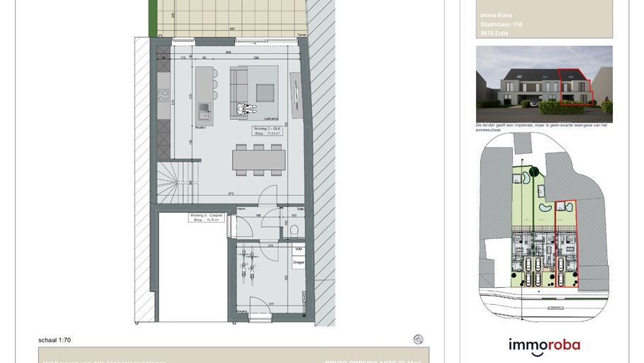Click the 'Terras' label on the terrace
The width and height of the screenshot is (644, 363).
(301, 35)
